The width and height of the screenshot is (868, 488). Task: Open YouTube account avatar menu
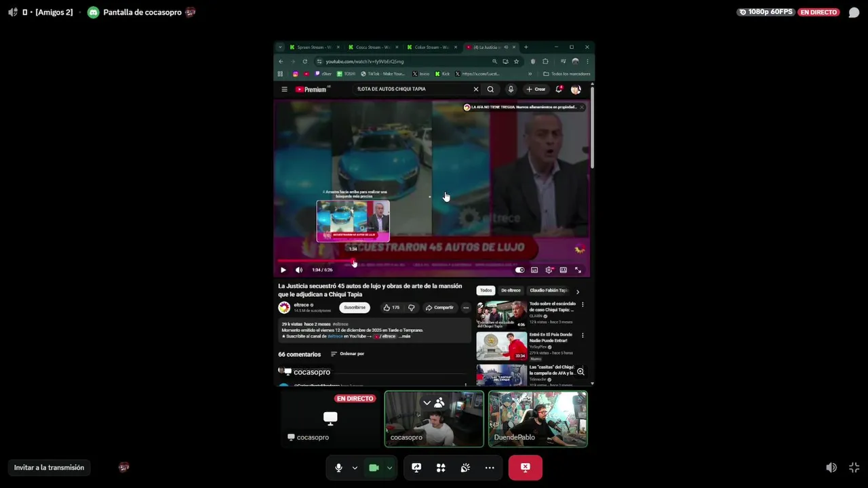pos(576,89)
